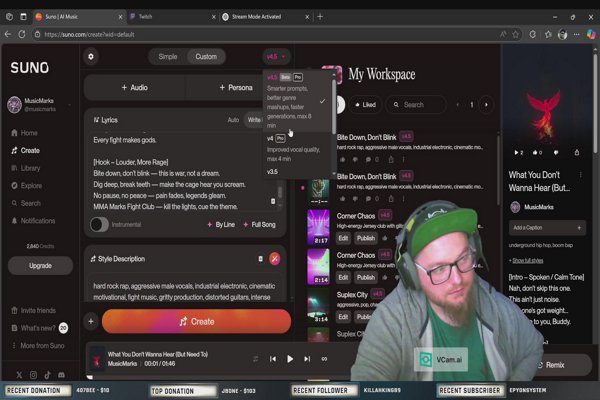This screenshot has height=400, width=600.
Task: Filter workspace by Liked songs
Action: point(365,104)
